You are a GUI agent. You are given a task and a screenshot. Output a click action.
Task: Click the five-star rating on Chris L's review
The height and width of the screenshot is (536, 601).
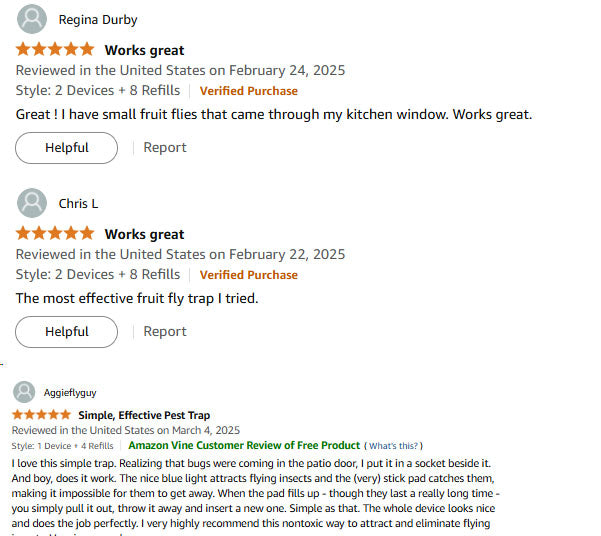[55, 233]
